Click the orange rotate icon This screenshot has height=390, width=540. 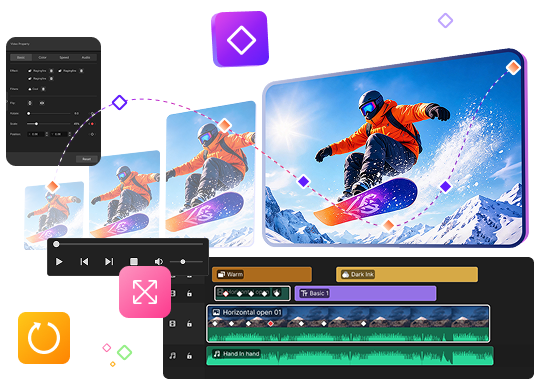(x=44, y=338)
